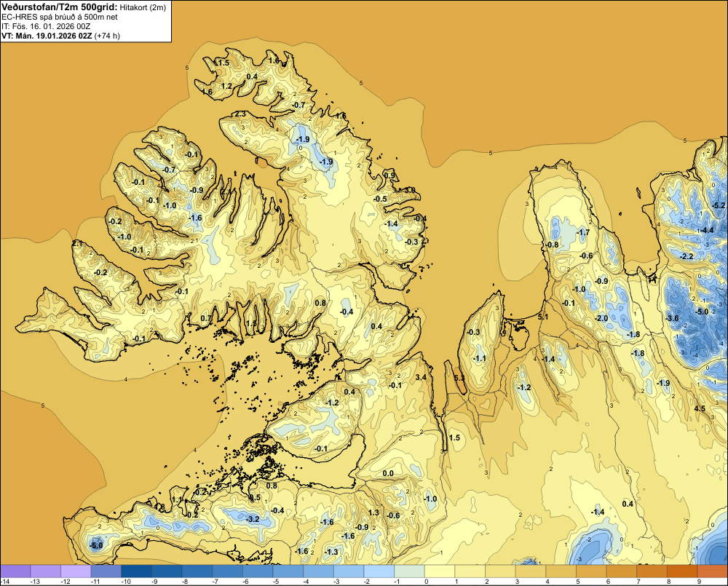Click the valid time 'VT: Mán. 19.01.2026 02Z'

tap(47, 36)
